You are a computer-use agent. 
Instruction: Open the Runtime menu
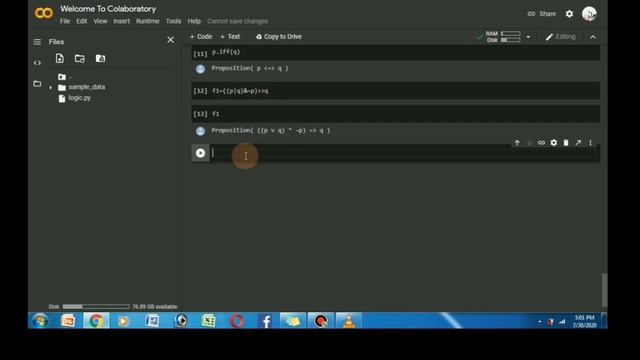(x=147, y=21)
